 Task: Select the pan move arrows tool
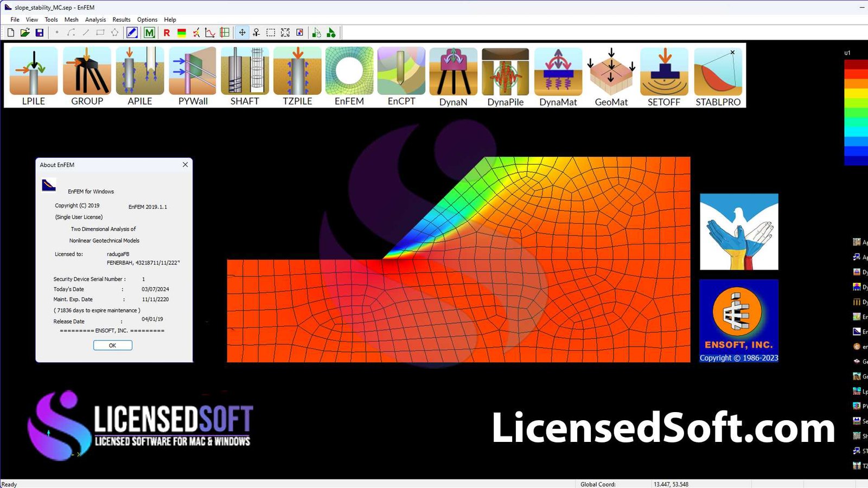(x=242, y=33)
